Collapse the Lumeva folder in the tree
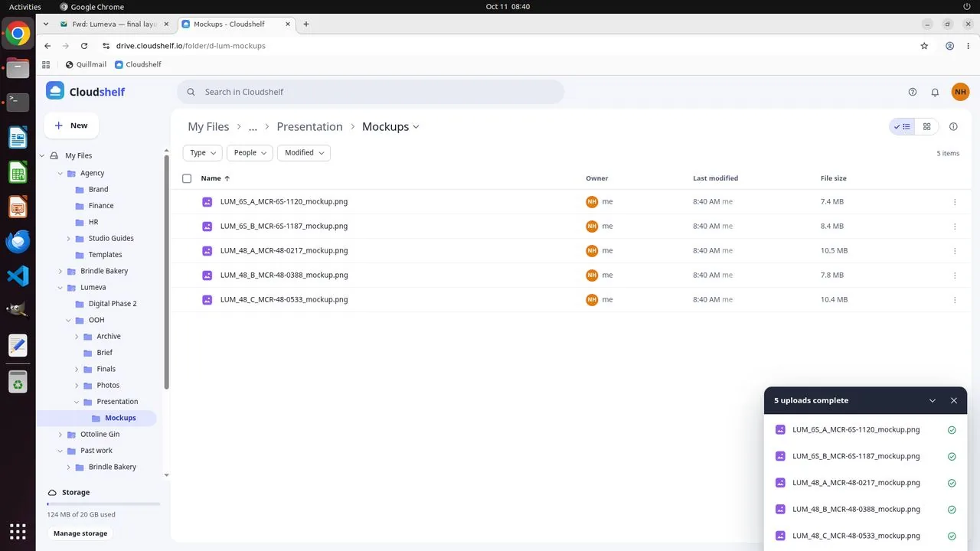Image resolution: width=980 pixels, height=551 pixels. pos(61,288)
